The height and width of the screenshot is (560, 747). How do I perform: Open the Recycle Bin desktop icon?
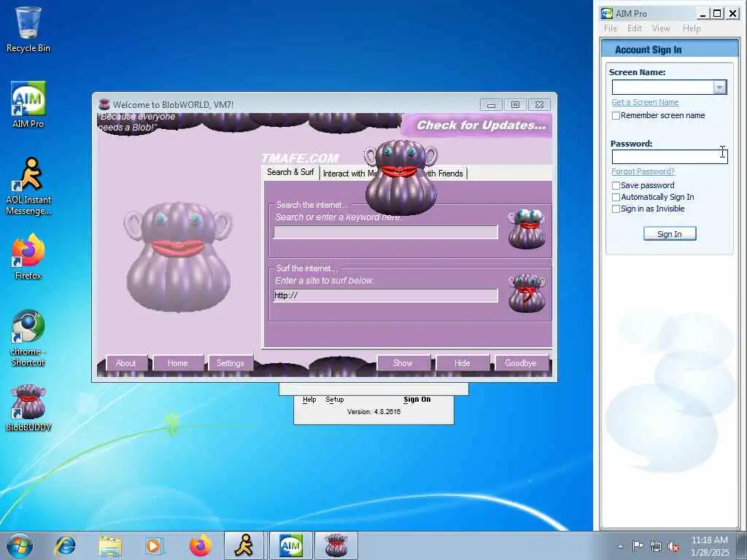tap(28, 29)
